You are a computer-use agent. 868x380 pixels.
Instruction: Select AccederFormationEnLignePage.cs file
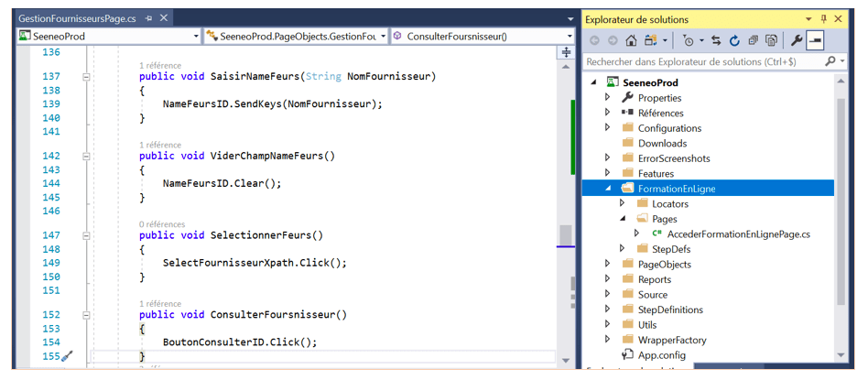[739, 234]
